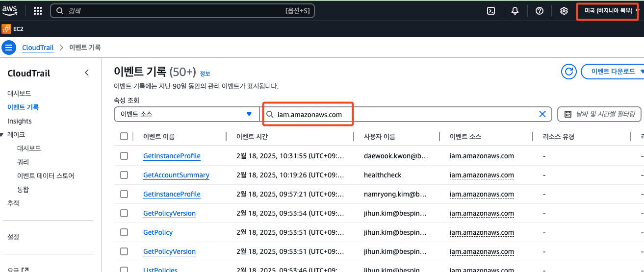Screen dimensions: 644x272
Task: Click the iam.amazonaws.com source in GetAccountSummary row
Action: 482,175
